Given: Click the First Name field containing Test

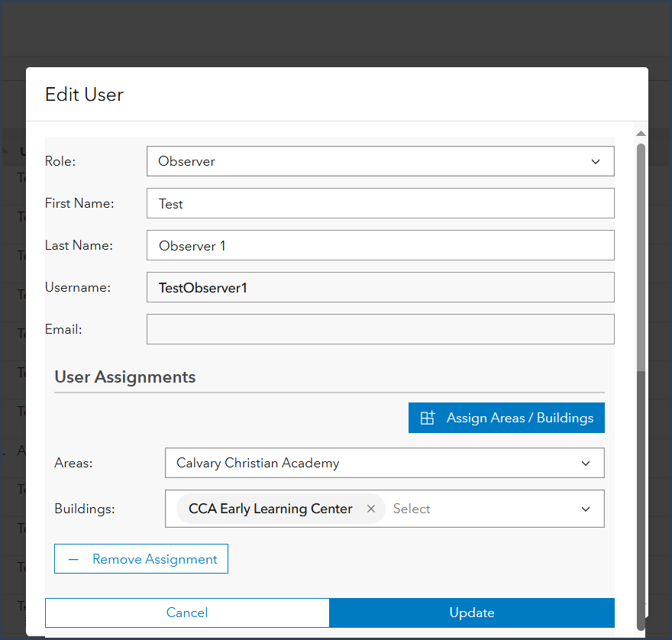Looking at the screenshot, I should point(380,203).
